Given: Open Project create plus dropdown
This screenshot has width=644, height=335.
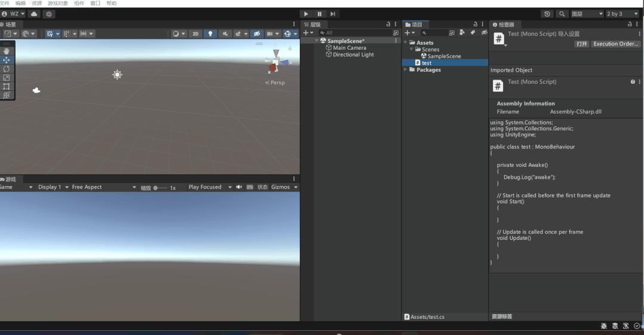Looking at the screenshot, I should pos(409,33).
